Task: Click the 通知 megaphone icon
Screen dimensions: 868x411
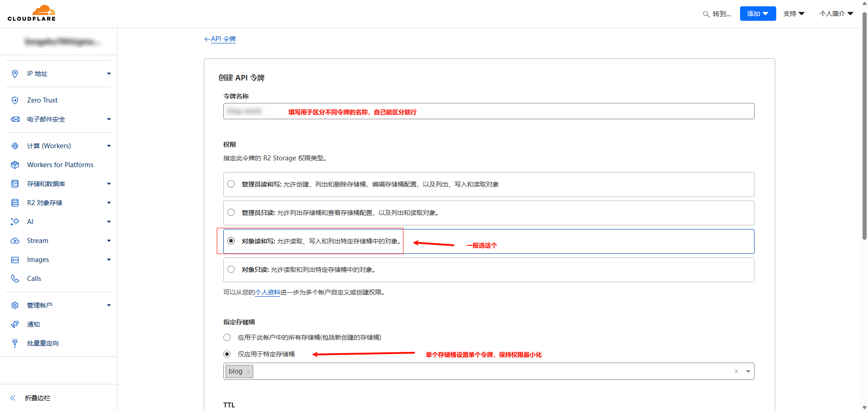Action: click(15, 324)
